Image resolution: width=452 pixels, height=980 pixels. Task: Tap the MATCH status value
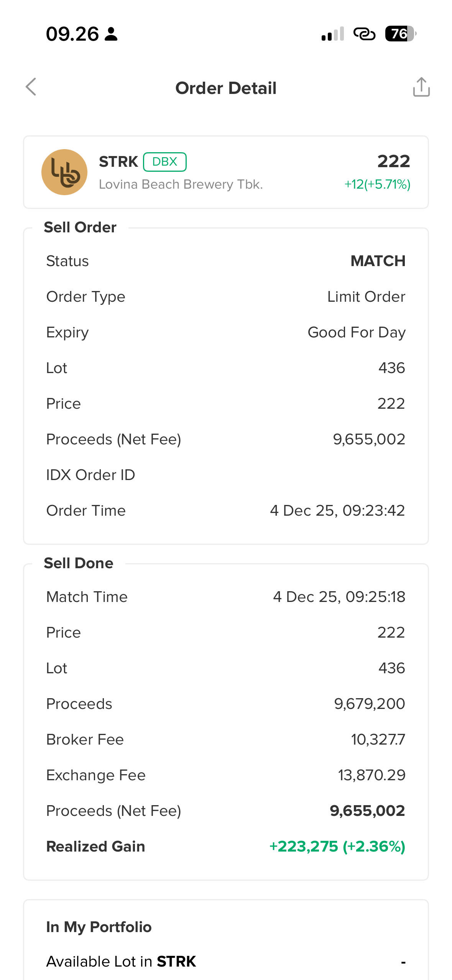pyautogui.click(x=378, y=261)
